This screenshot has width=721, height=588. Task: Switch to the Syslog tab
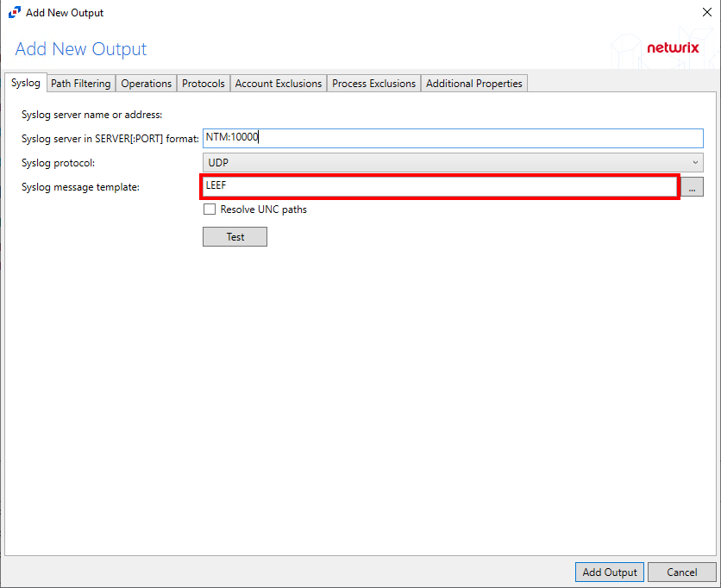(x=25, y=83)
